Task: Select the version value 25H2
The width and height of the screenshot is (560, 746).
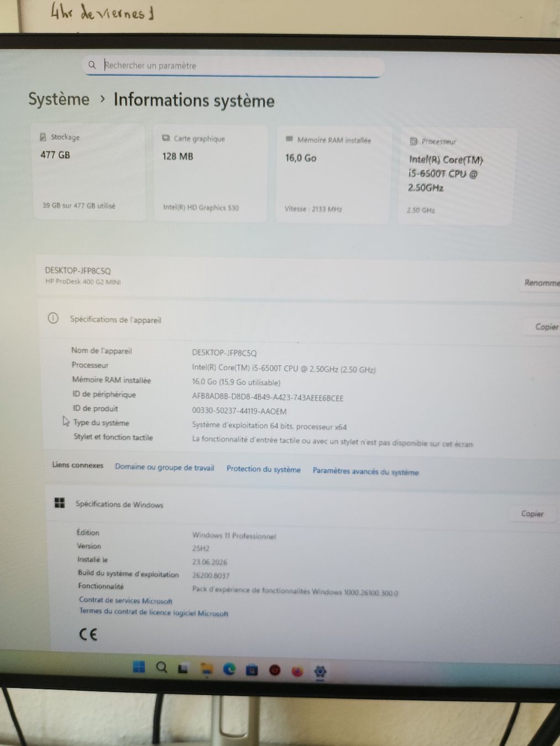Action: click(201, 549)
